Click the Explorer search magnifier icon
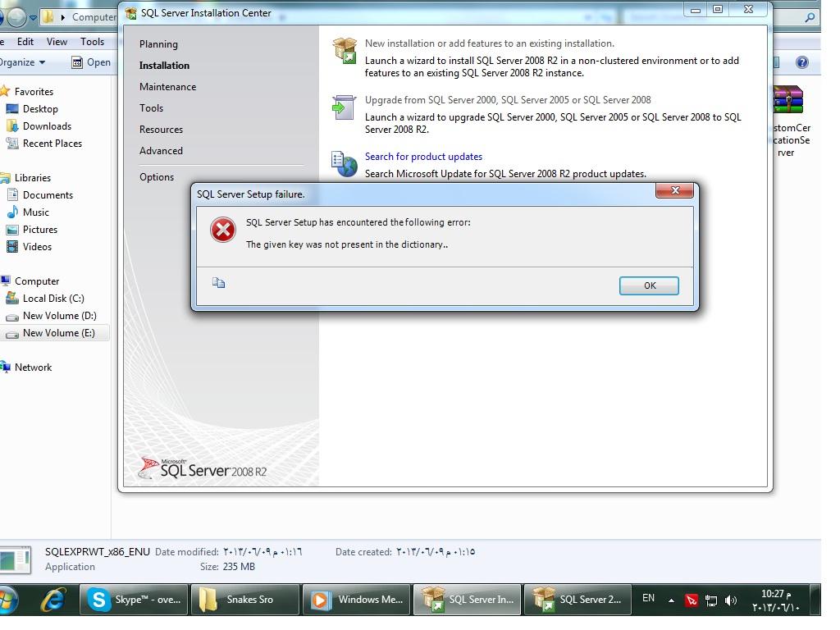840x630 pixels. click(x=810, y=17)
